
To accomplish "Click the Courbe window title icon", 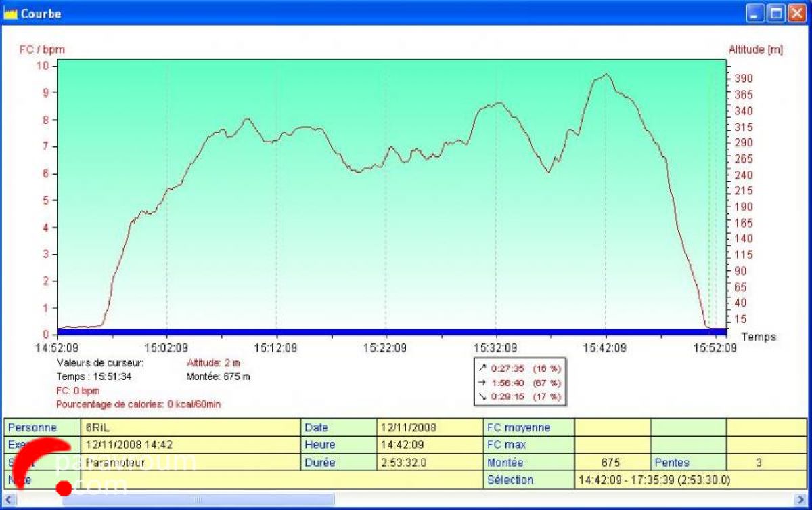I will (10, 14).
